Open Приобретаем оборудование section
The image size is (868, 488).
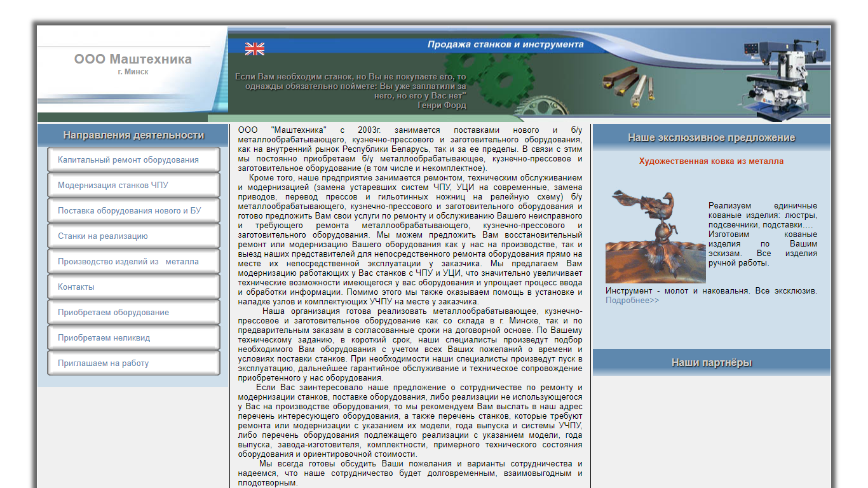[133, 313]
